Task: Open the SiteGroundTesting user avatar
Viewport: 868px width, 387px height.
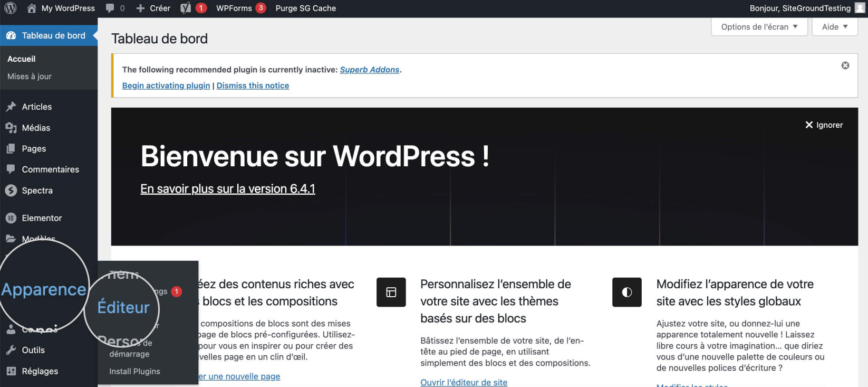Action: [x=860, y=8]
